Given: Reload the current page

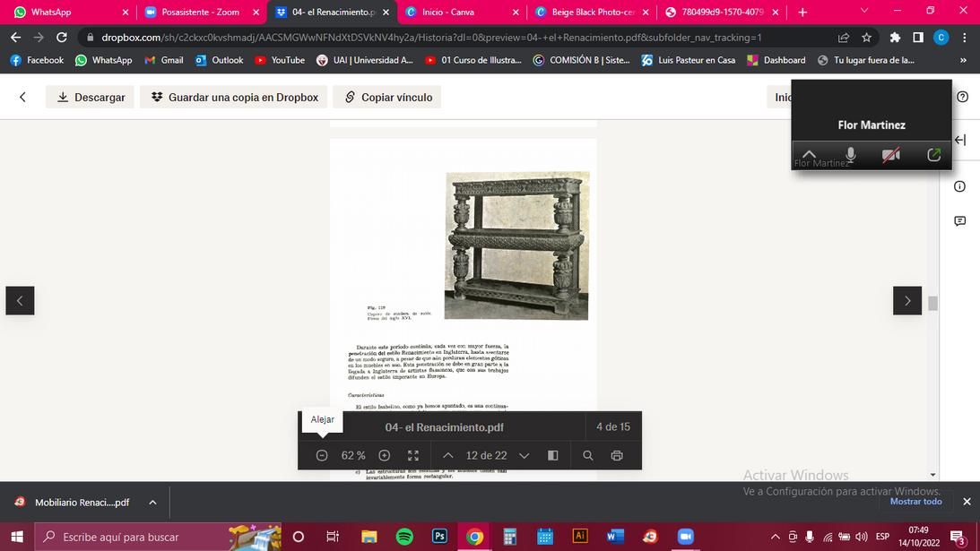Looking at the screenshot, I should click(x=61, y=38).
